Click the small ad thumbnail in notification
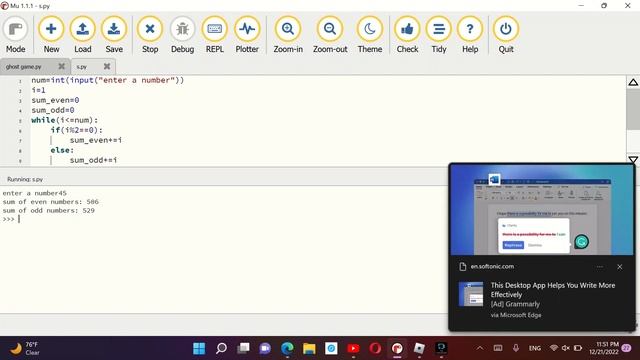The width and height of the screenshot is (640, 360). tap(471, 294)
